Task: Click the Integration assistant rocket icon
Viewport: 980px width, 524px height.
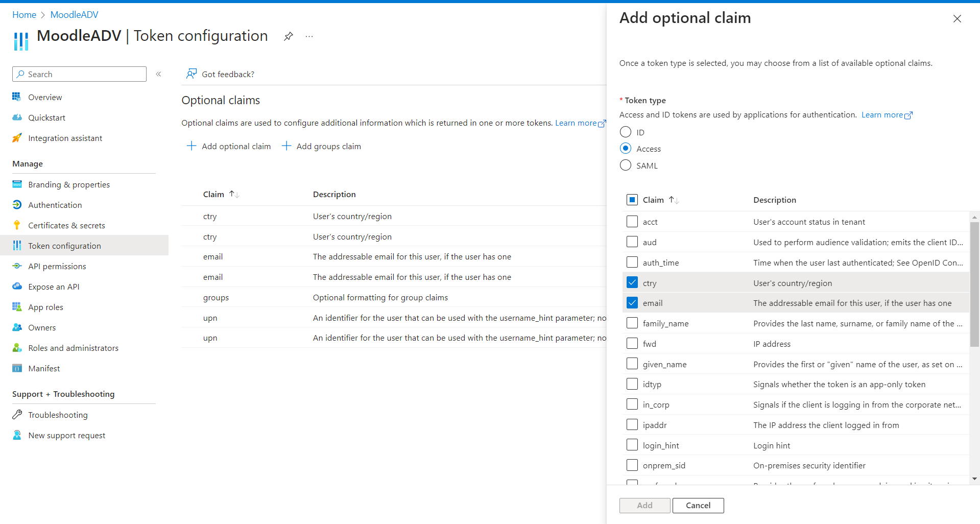Action: 17,138
